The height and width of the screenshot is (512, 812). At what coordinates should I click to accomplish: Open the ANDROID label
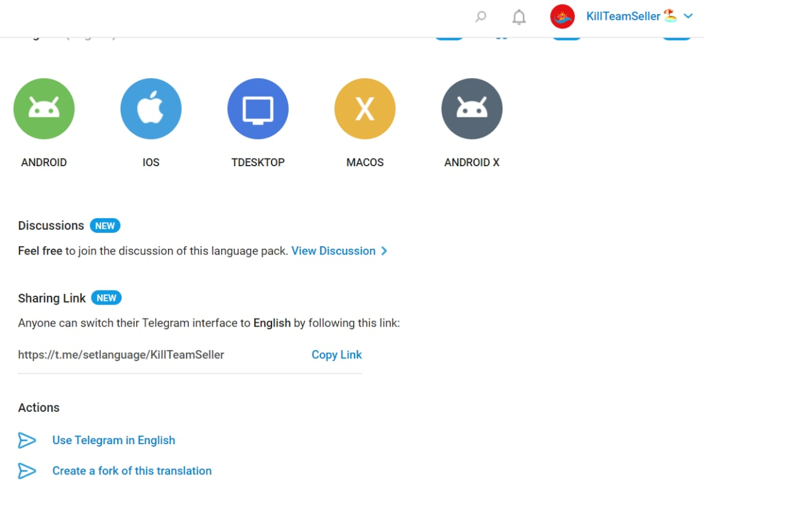[44, 162]
